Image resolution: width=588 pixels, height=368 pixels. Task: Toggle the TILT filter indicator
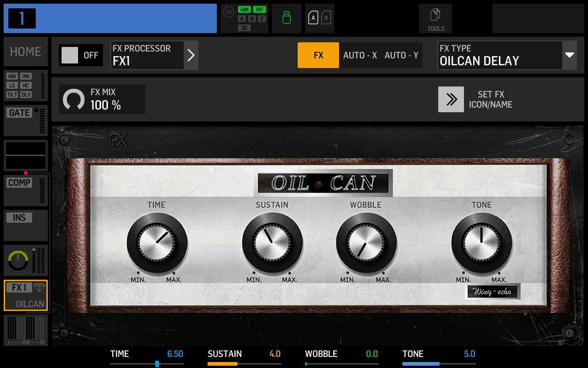tap(12, 95)
